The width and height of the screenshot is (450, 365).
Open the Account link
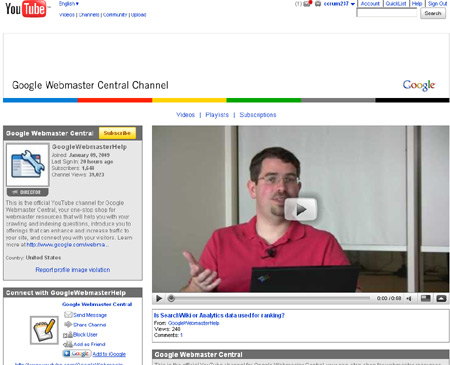click(370, 4)
